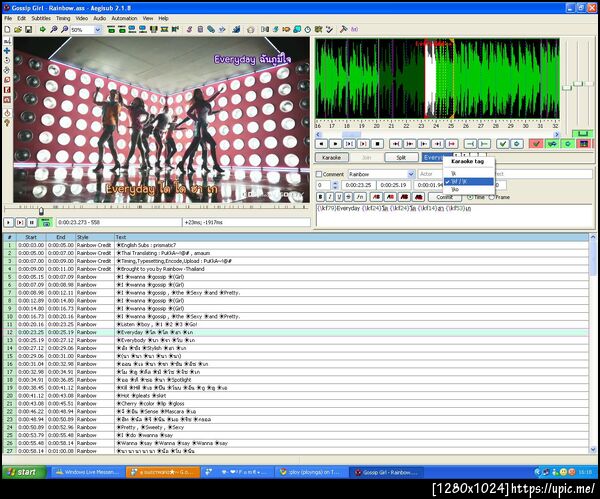Open the Attachments paperclip icon
The image size is (600, 499).
[211, 29]
